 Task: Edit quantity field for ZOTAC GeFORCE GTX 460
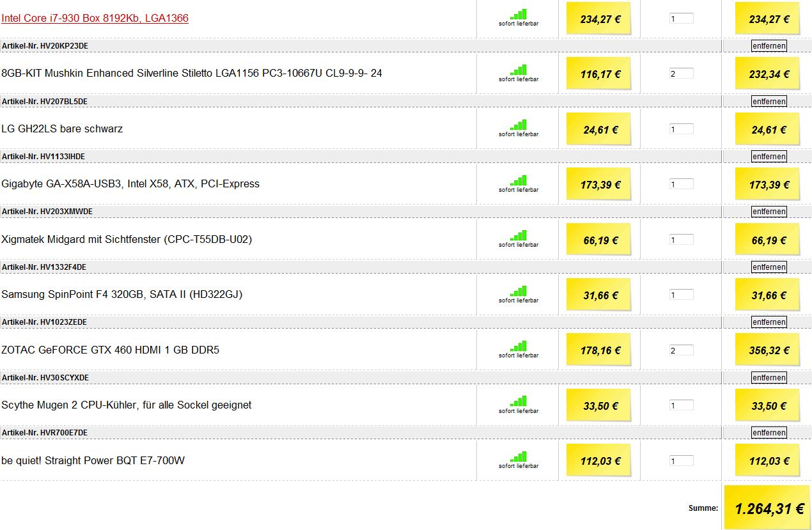681,350
